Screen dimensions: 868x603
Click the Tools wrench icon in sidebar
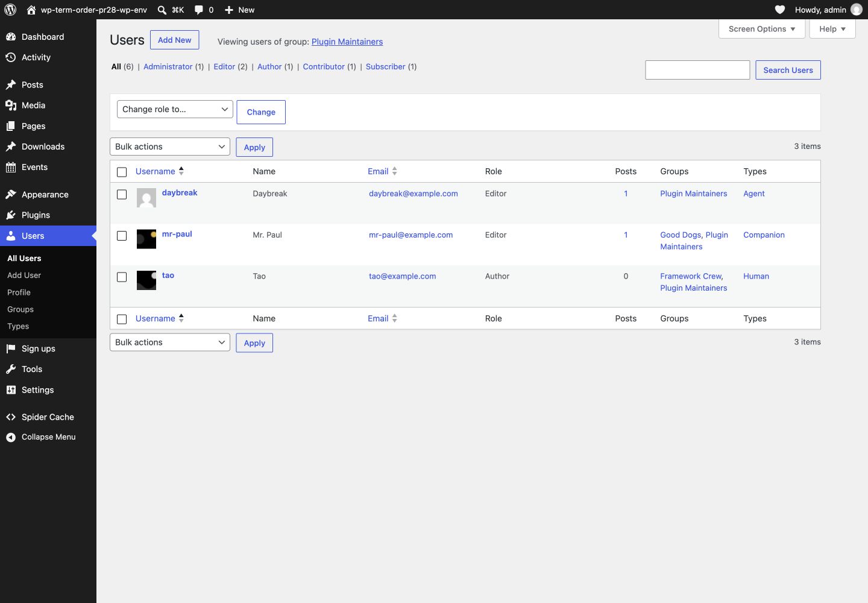tap(11, 369)
